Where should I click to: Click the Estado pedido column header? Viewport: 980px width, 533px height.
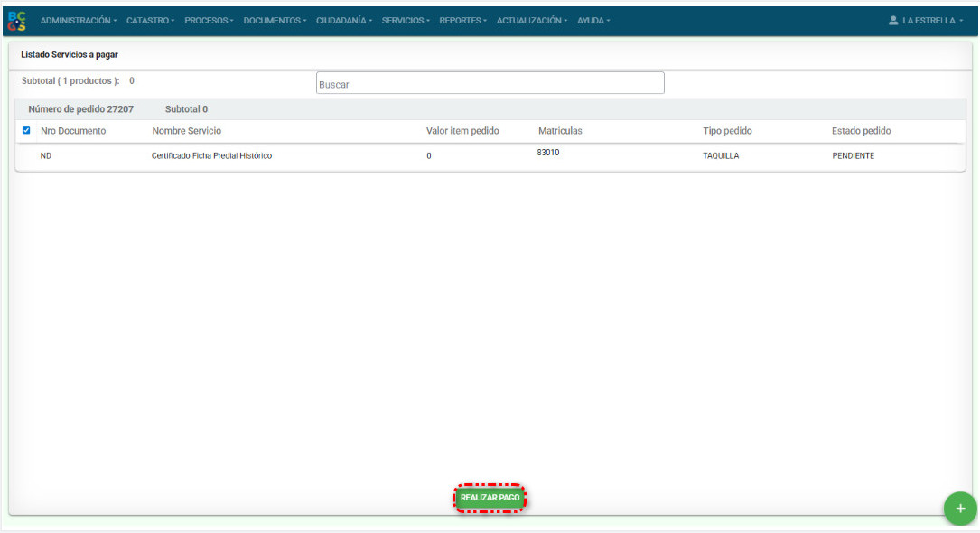[861, 131]
